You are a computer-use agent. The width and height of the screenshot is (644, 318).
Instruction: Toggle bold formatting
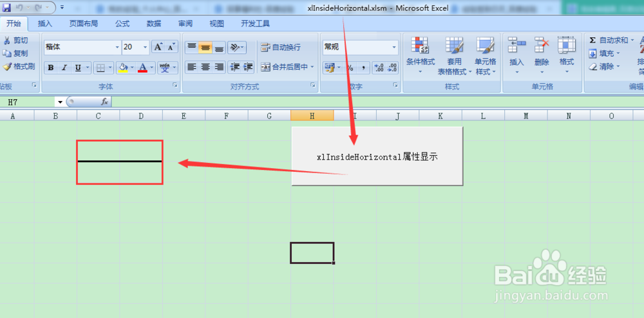pyautogui.click(x=51, y=68)
